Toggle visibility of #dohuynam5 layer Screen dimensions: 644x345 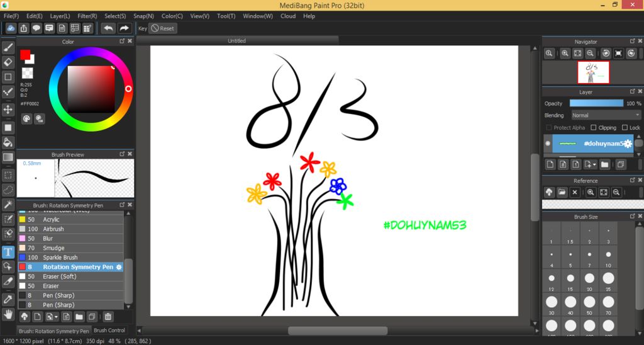tap(548, 144)
